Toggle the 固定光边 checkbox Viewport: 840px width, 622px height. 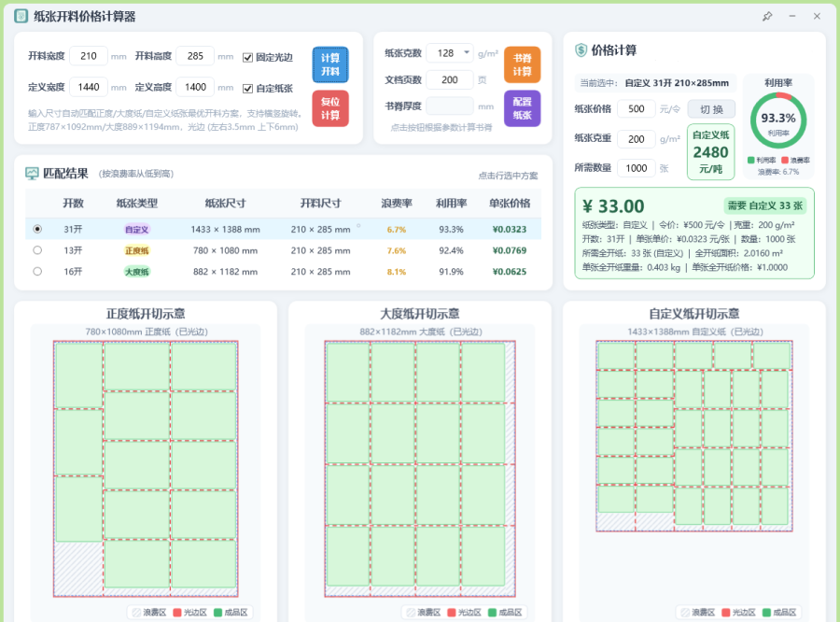[x=247, y=57]
